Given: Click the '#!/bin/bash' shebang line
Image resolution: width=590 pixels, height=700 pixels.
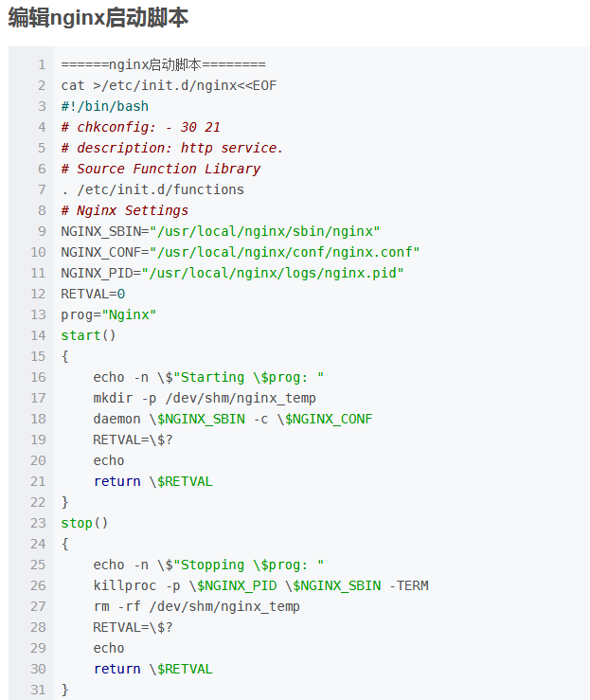Looking at the screenshot, I should (x=105, y=106).
